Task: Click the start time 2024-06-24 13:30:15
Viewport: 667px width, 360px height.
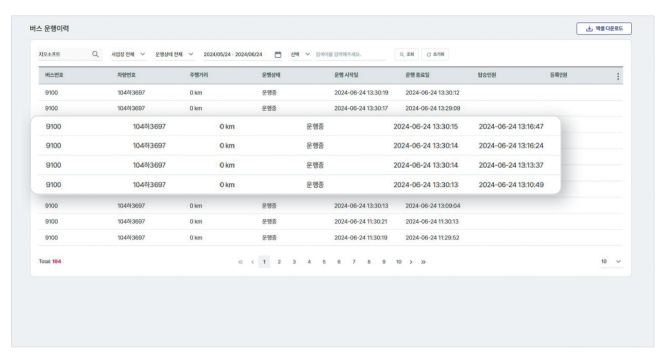Action: 425,126
